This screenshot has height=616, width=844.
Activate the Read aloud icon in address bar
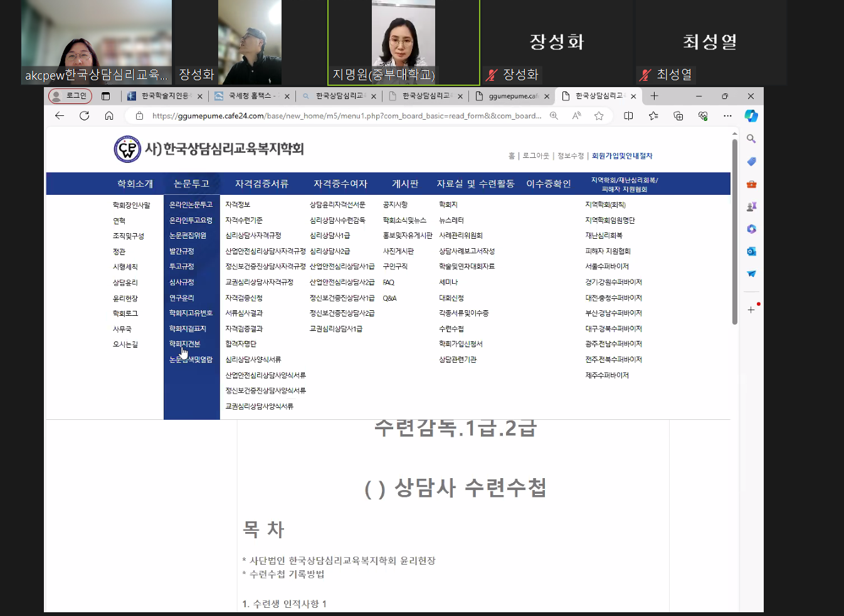[576, 115]
